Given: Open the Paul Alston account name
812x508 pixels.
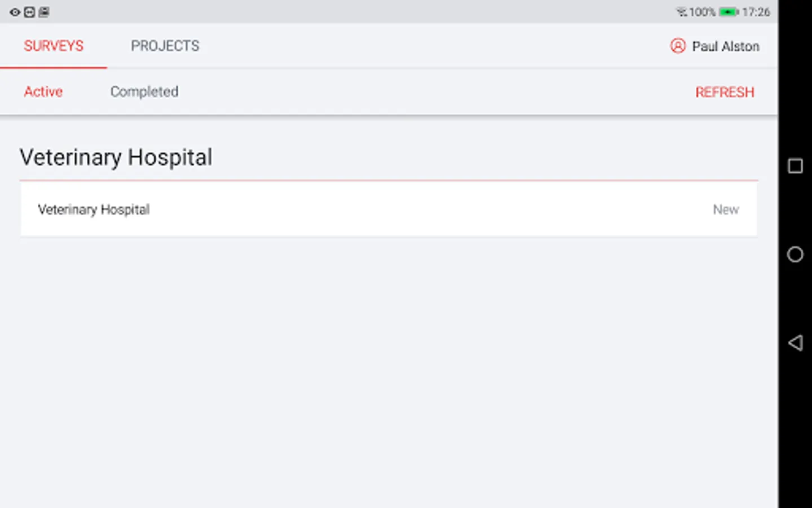Looking at the screenshot, I should click(x=725, y=46).
